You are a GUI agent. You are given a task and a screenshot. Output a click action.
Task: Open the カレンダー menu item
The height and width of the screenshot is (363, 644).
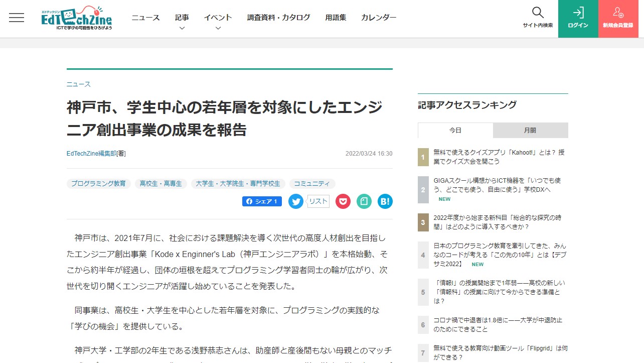379,18
